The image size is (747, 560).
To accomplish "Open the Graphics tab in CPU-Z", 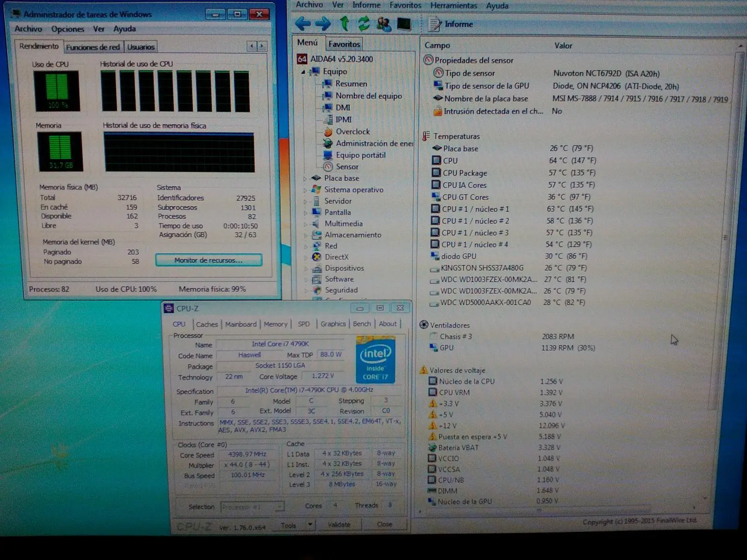I will click(x=333, y=323).
